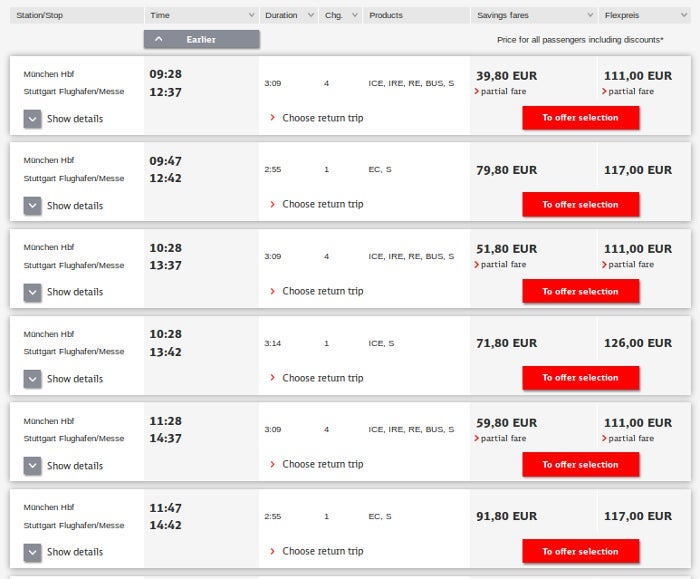Click details chevron for 10:28–13:42 connection
This screenshot has width=700, height=579.
[x=32, y=379]
